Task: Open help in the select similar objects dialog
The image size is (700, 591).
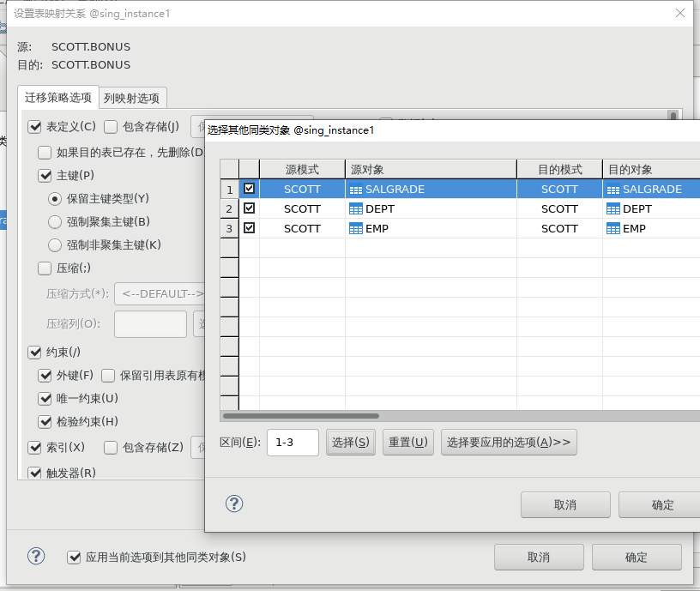Action: [234, 504]
